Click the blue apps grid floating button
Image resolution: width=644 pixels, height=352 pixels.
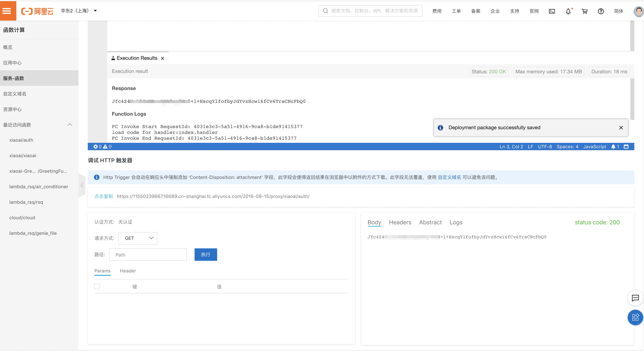[x=635, y=317]
